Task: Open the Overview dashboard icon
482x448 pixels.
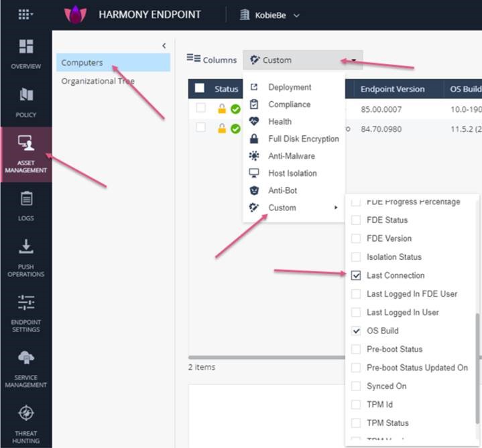Action: pyautogui.click(x=26, y=47)
